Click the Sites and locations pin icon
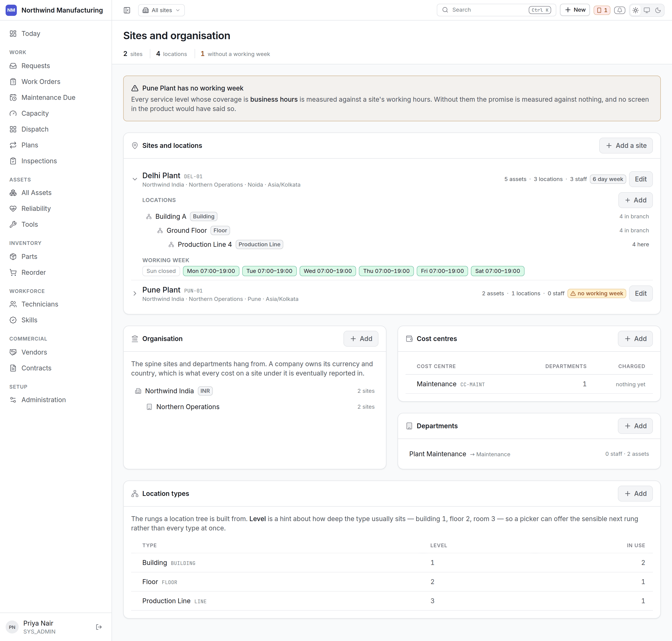The image size is (672, 641). coord(135,146)
